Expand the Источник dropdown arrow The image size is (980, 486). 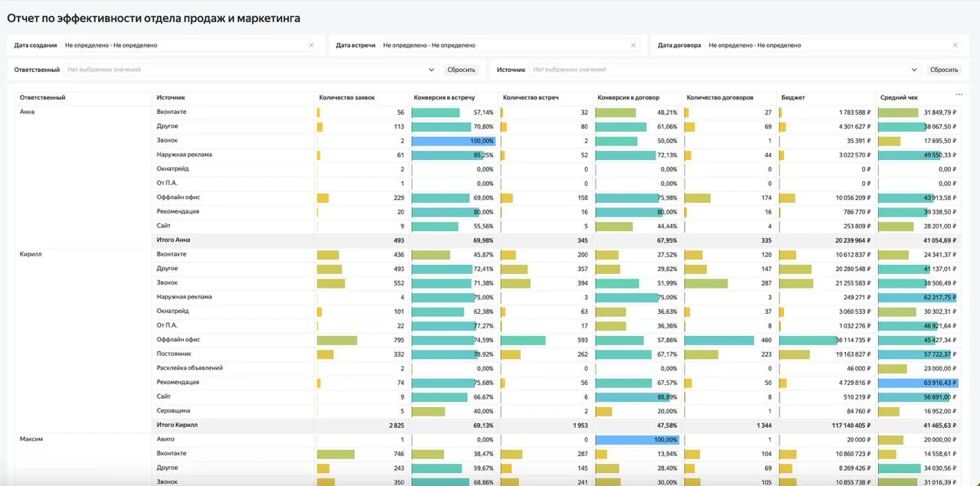914,70
